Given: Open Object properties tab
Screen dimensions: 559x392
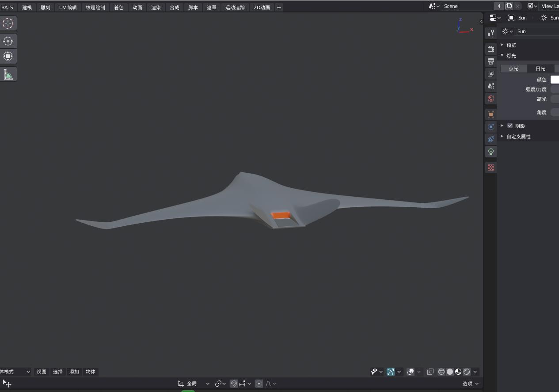Looking at the screenshot, I should [x=491, y=114].
